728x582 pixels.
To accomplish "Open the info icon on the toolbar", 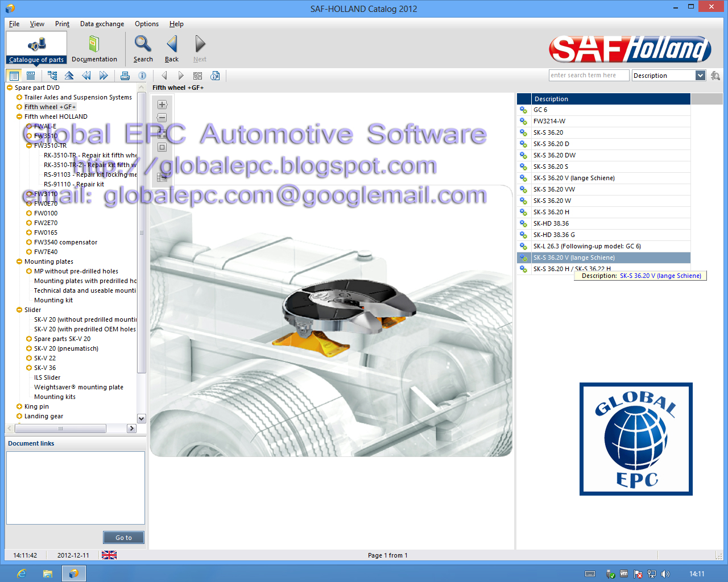I will (142, 75).
